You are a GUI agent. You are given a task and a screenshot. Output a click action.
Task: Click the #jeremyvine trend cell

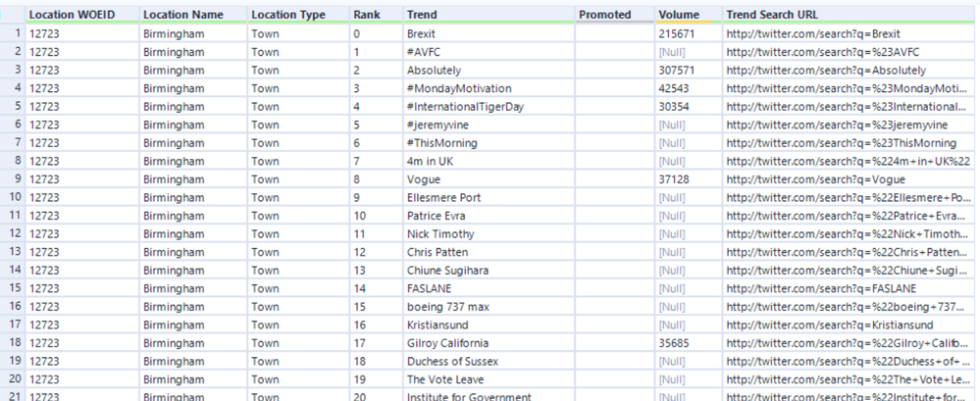(489, 125)
